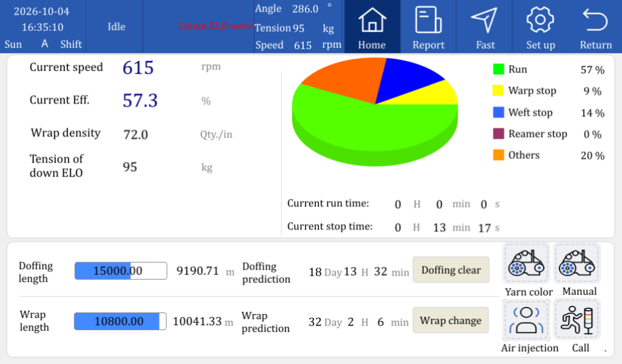Click the Warp stop 9 % value

pos(592,92)
